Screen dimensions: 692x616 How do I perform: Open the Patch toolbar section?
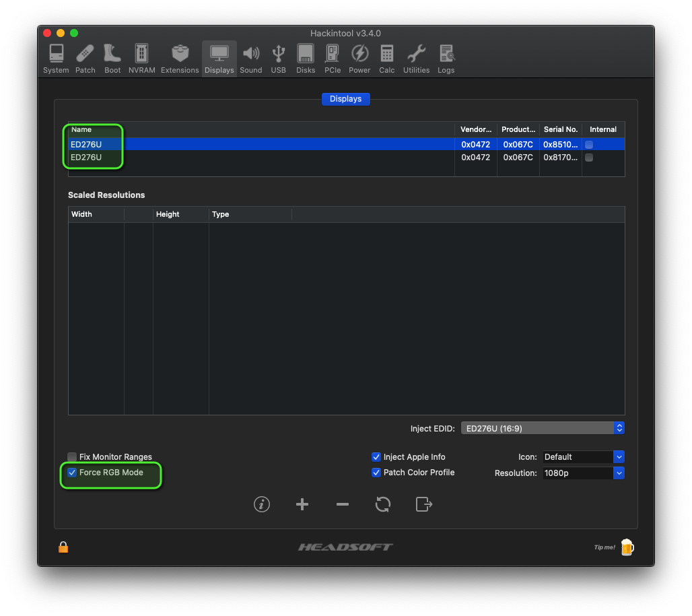tap(85, 59)
